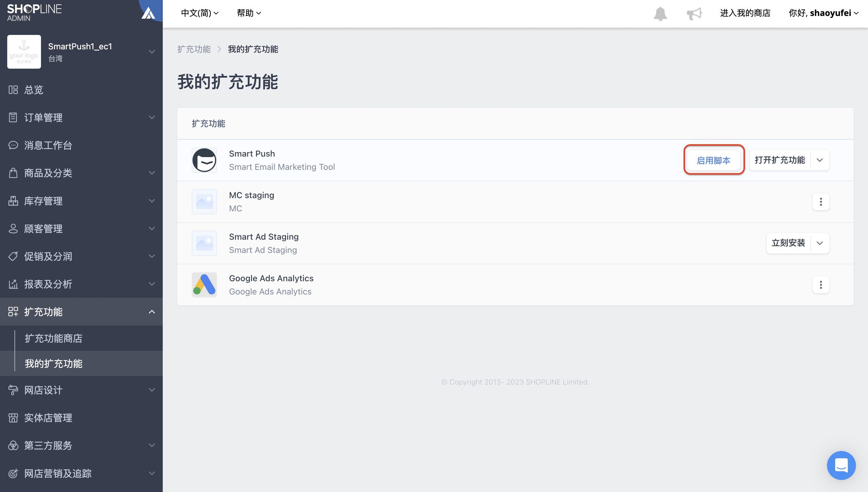
Task: Open dropdown arrow beside 立刻安装
Action: pyautogui.click(x=820, y=243)
